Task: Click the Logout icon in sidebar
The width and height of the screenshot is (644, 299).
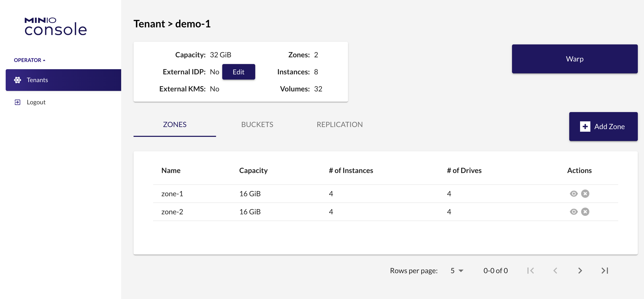Action: (18, 102)
